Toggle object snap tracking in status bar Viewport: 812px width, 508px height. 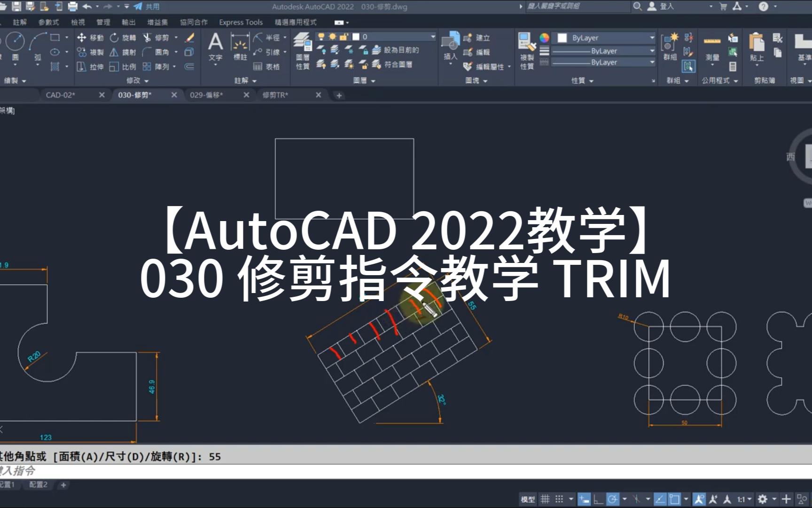660,499
